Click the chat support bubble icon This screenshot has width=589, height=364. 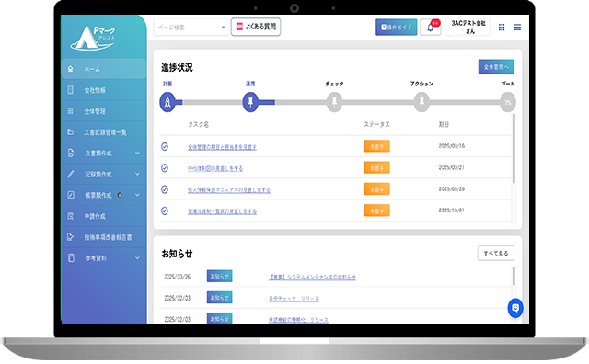(x=515, y=308)
